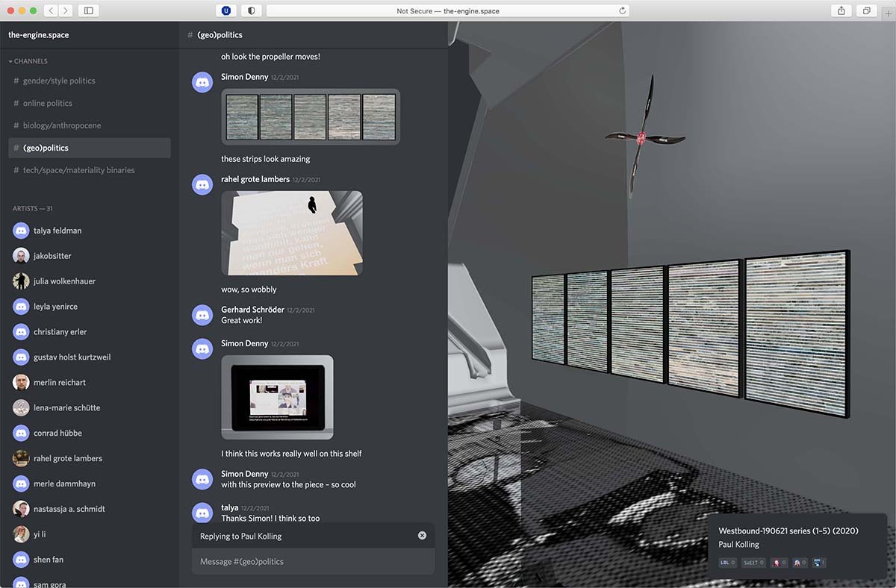Click 'oh look the propeller moves!' message
Screen dimensions: 896x588
coord(270,57)
